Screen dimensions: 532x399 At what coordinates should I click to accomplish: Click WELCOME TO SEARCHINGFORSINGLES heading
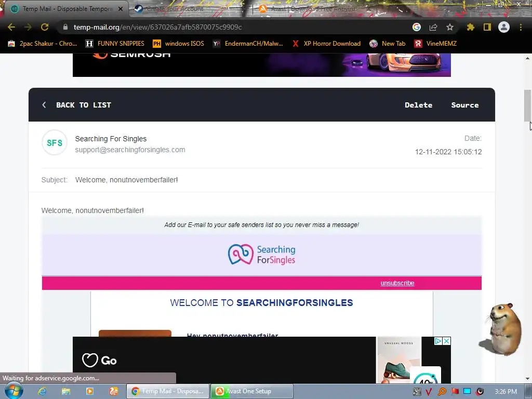(x=262, y=303)
